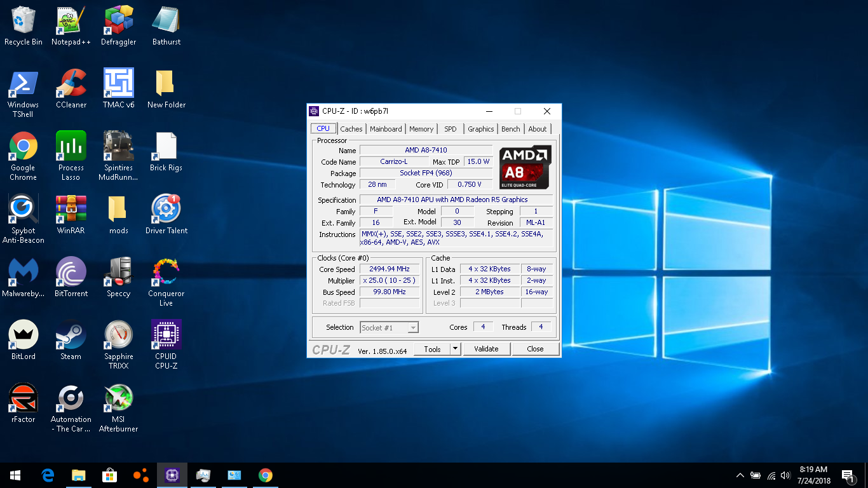Screen dimensions: 868x488
Task: Select the Automation car game shortcut
Action: click(71, 408)
